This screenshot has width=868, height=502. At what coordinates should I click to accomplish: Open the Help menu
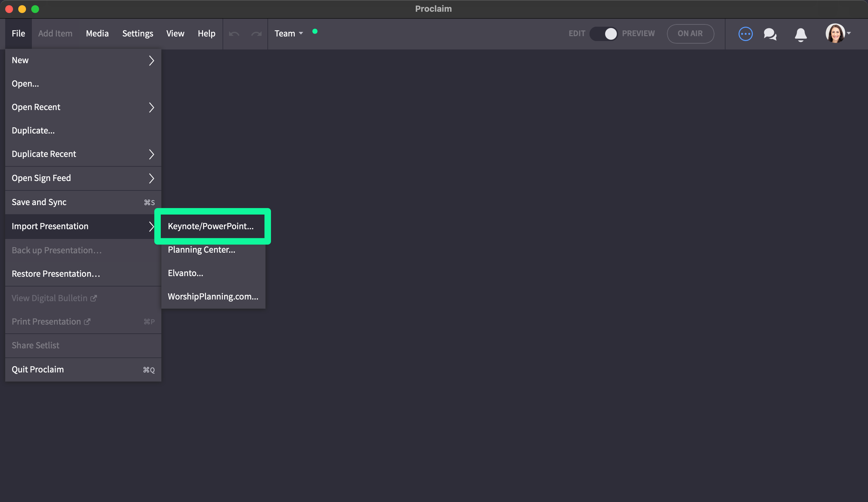206,34
